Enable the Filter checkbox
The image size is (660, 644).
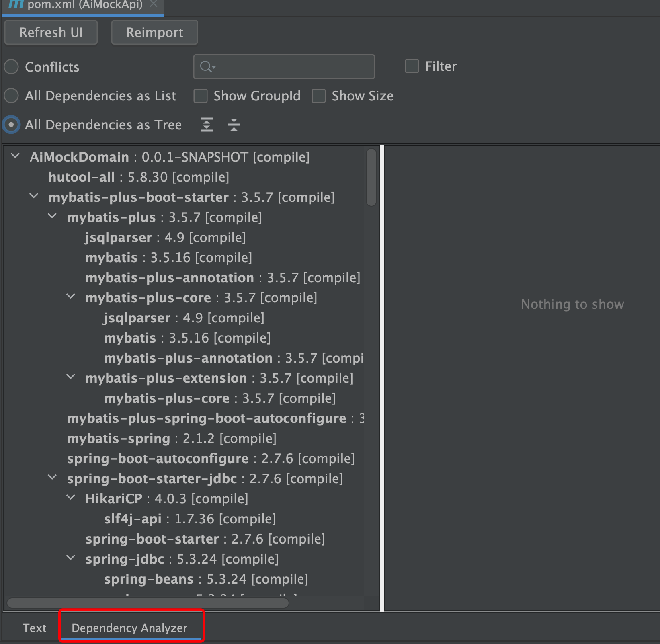(x=412, y=66)
